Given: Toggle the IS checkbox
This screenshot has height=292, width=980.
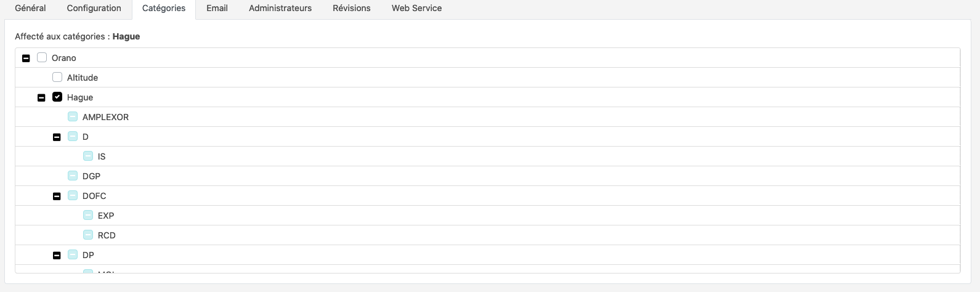Looking at the screenshot, I should pos(88,156).
